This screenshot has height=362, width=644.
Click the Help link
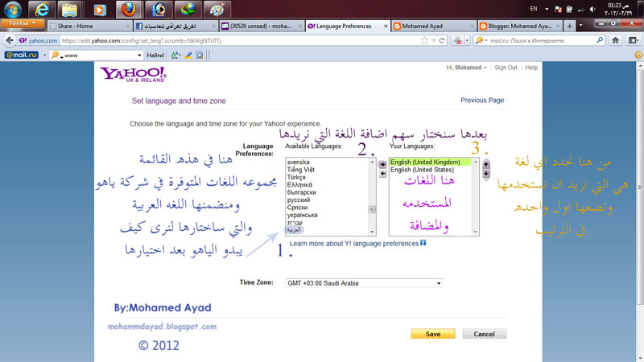click(x=531, y=68)
